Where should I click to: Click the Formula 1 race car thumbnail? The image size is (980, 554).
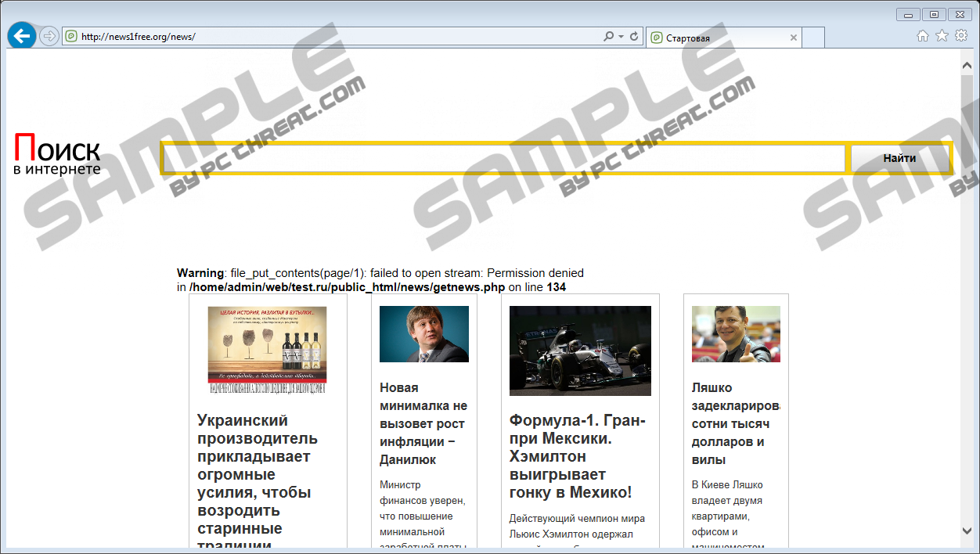click(580, 351)
